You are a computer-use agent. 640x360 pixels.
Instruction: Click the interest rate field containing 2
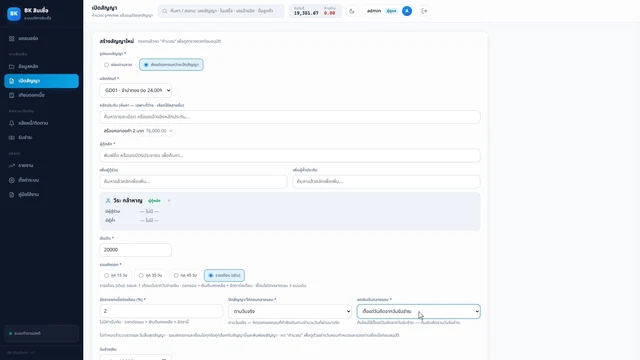(161, 311)
